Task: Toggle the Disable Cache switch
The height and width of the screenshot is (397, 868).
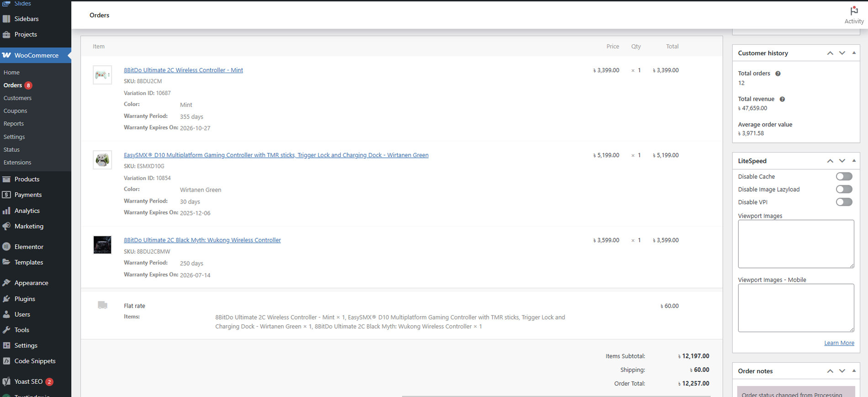Action: 844,176
